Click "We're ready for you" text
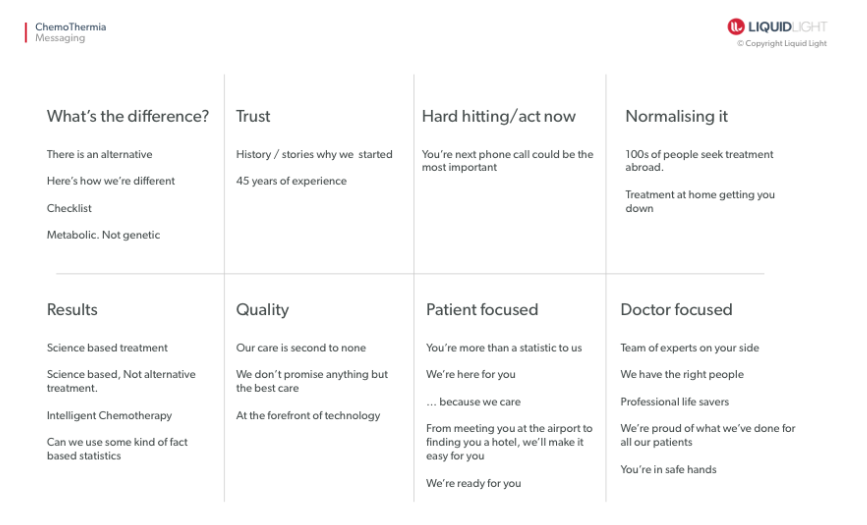The width and height of the screenshot is (867, 525). 473,484
